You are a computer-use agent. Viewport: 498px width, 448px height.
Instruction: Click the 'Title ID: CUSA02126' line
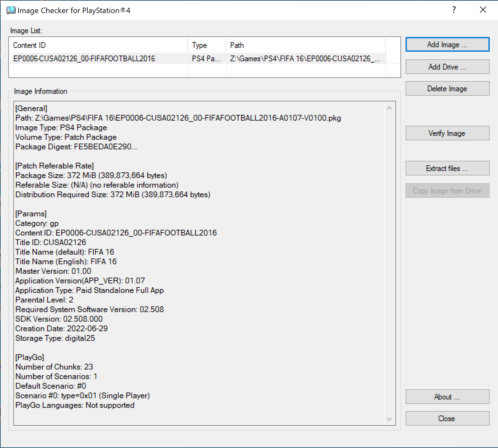51,243
